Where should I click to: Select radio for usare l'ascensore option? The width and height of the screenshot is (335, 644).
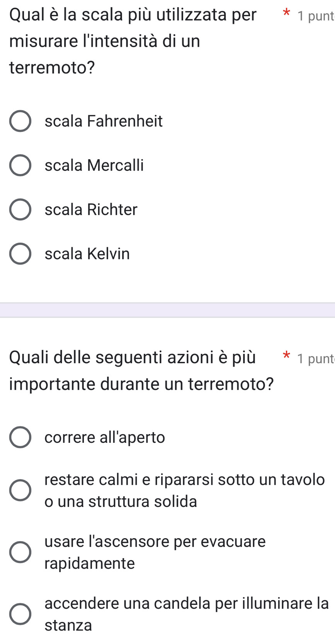(20, 552)
